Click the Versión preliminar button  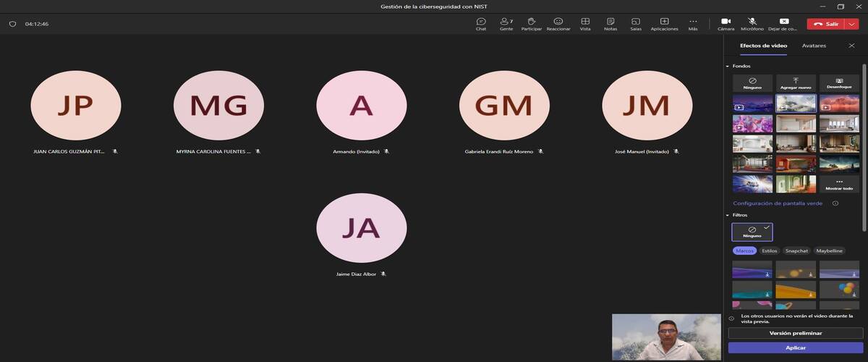[x=795, y=333]
